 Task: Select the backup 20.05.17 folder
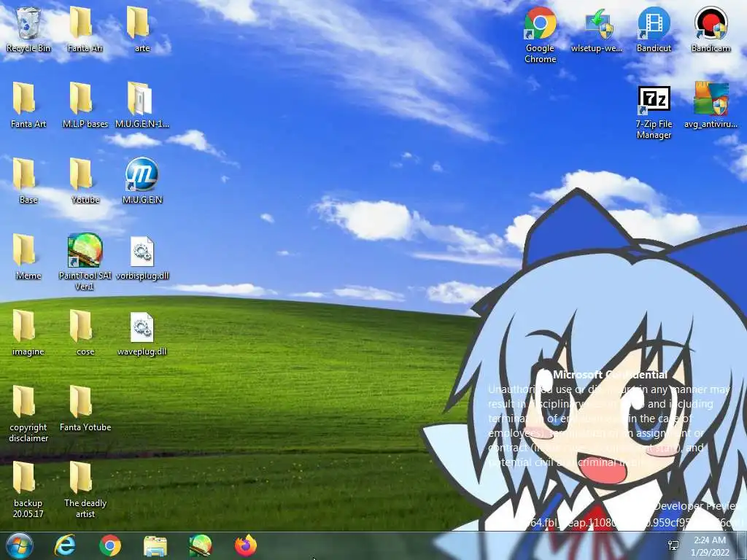(28, 489)
